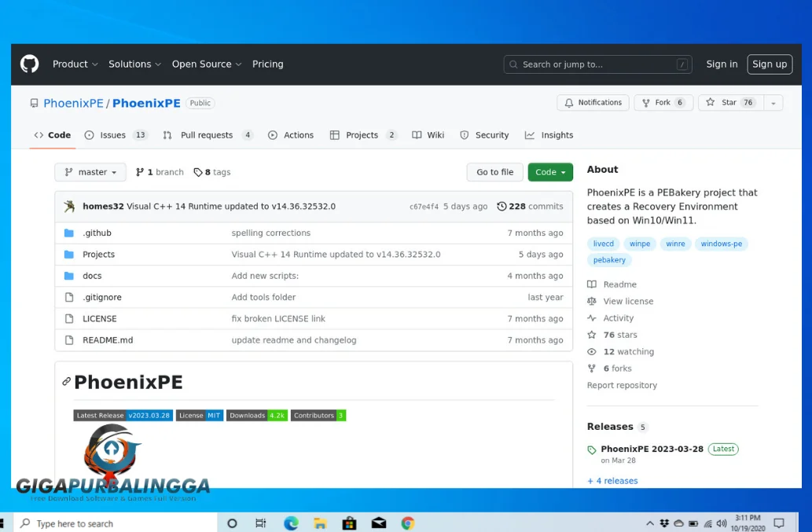This screenshot has height=532, width=812.
Task: Open the README.md file
Action: click(108, 340)
